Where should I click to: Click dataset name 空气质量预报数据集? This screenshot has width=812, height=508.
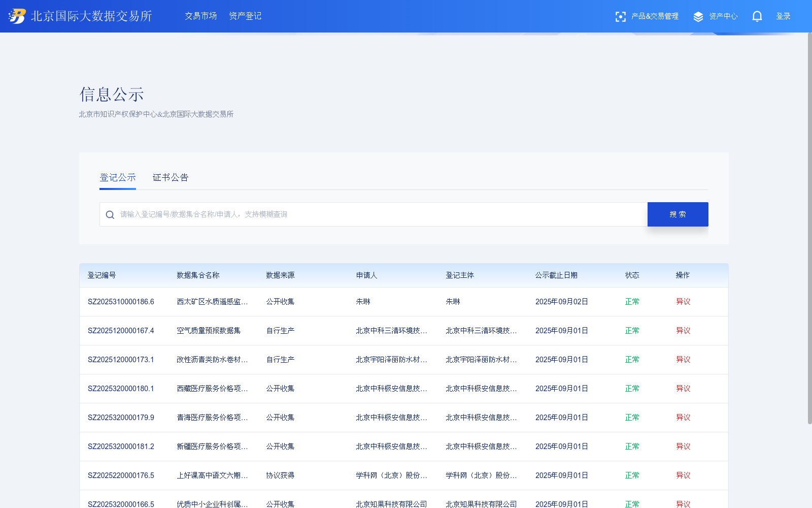click(209, 331)
